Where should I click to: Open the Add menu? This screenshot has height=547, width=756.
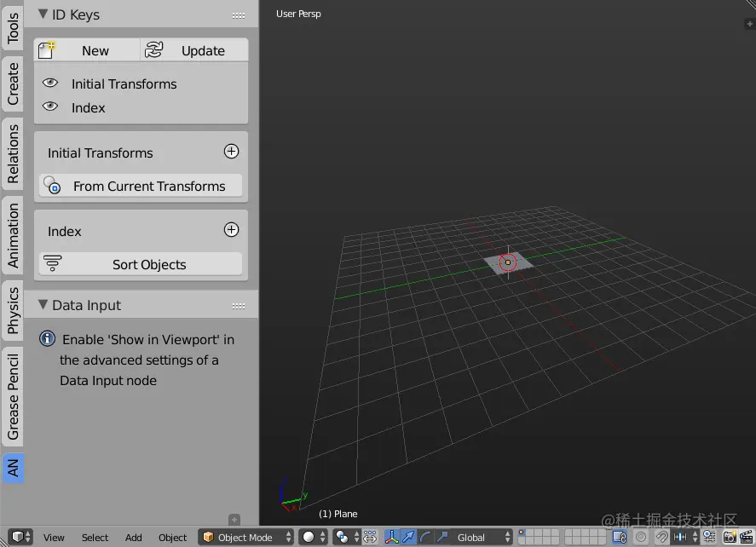click(134, 537)
